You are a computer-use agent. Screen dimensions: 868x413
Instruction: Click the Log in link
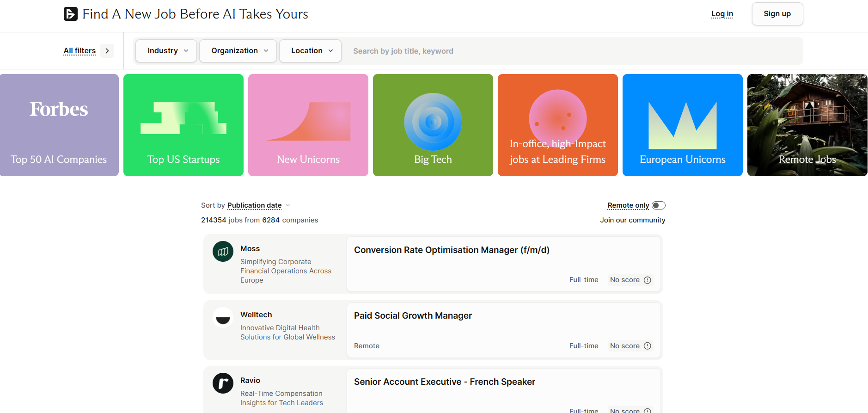coord(722,14)
